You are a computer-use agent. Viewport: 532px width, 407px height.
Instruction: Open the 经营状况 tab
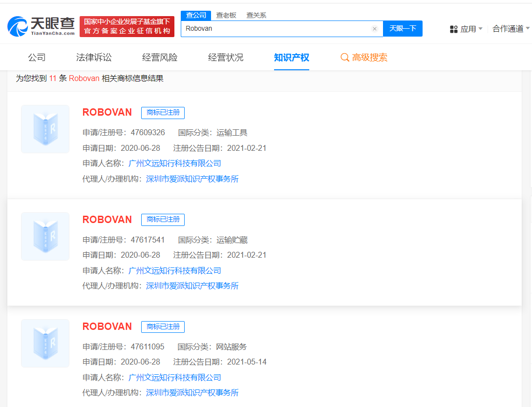click(x=226, y=57)
